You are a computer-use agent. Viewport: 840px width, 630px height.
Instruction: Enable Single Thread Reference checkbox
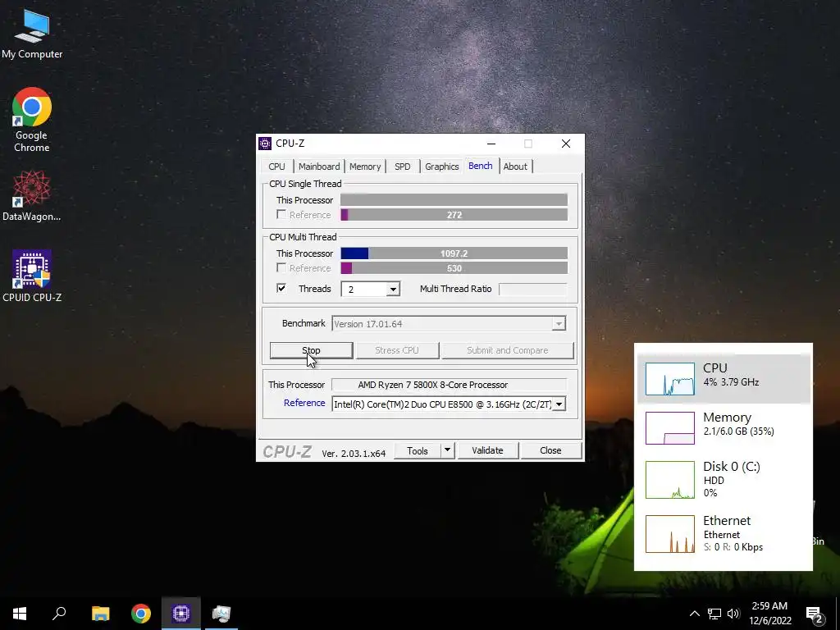pyautogui.click(x=281, y=214)
